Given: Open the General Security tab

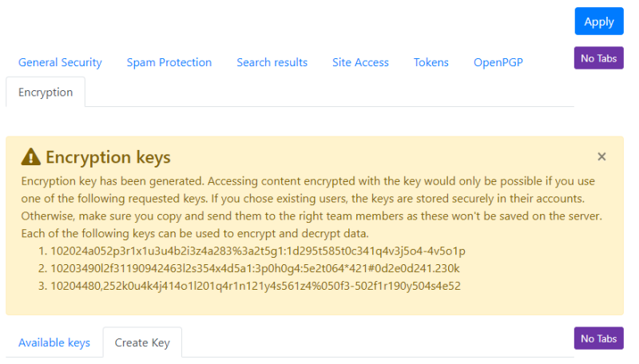Looking at the screenshot, I should pyautogui.click(x=60, y=62).
